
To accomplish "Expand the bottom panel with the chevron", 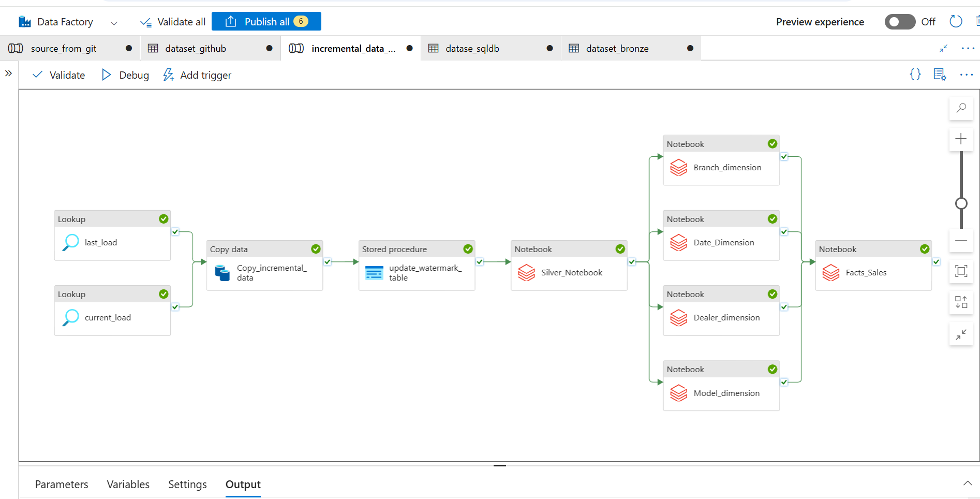I will pyautogui.click(x=967, y=483).
